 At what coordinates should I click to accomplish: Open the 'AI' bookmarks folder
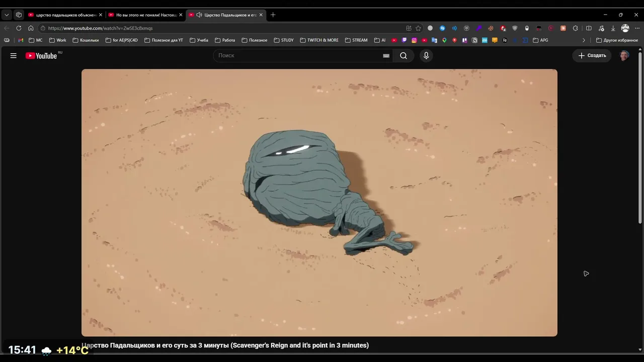(380, 40)
